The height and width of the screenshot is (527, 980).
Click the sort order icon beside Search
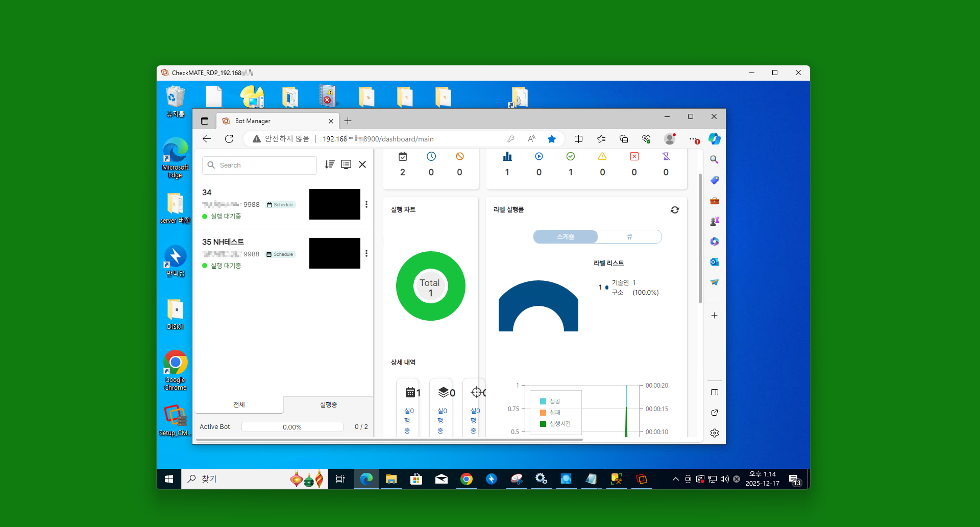[330, 164]
